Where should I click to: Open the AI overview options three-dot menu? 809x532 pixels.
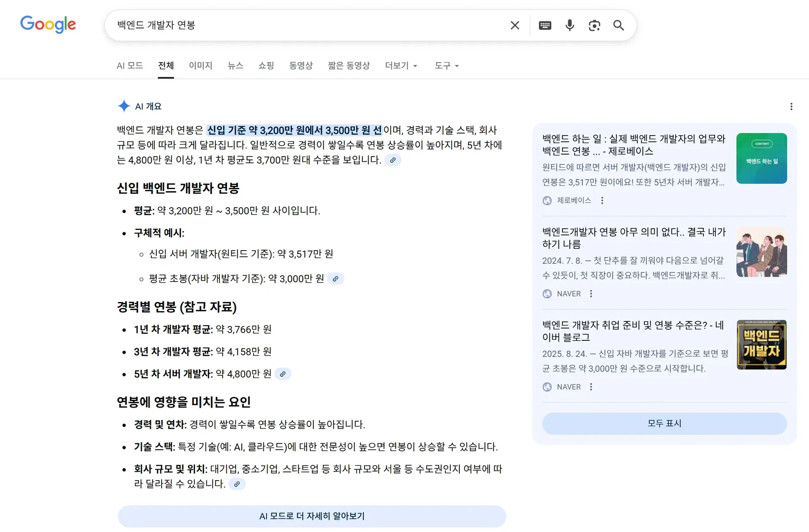(x=791, y=107)
